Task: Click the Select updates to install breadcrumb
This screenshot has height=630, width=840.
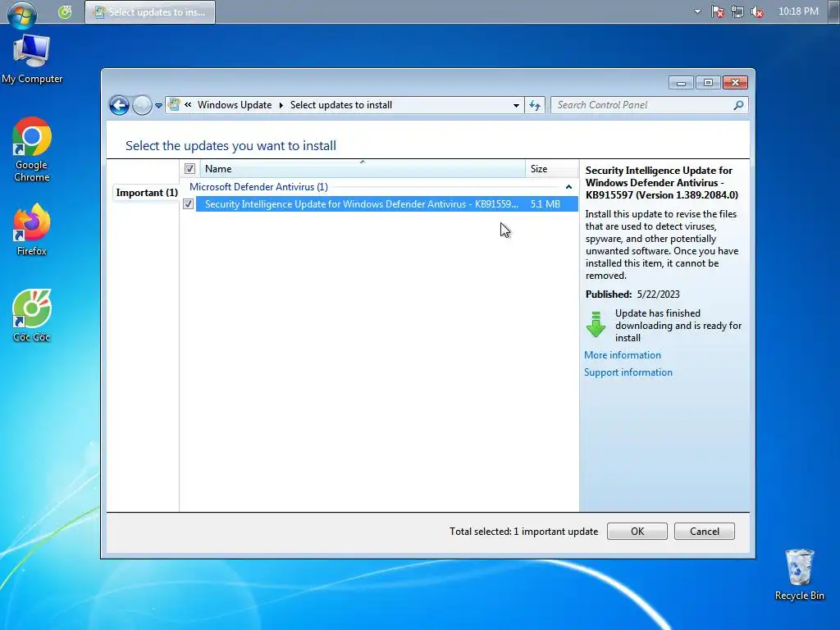Action: (x=341, y=105)
